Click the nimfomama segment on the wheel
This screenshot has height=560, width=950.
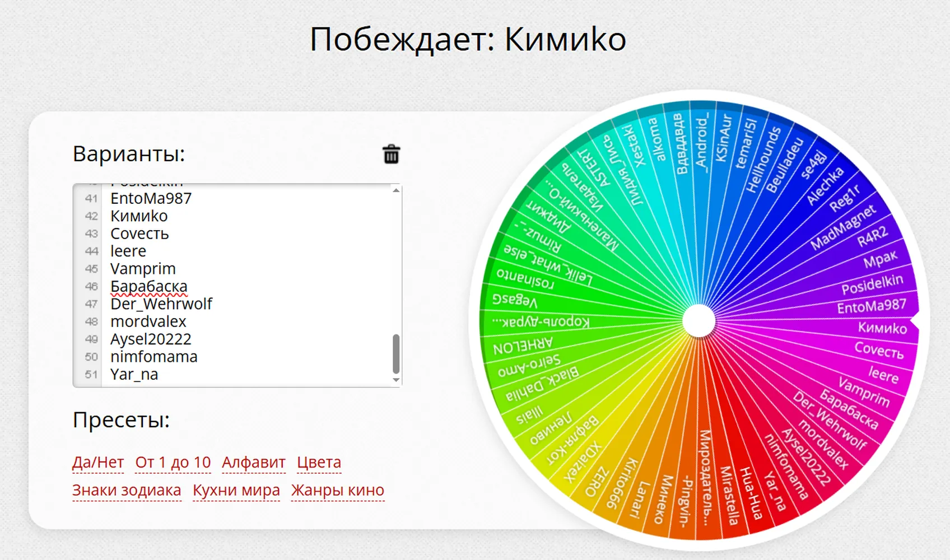tap(786, 466)
